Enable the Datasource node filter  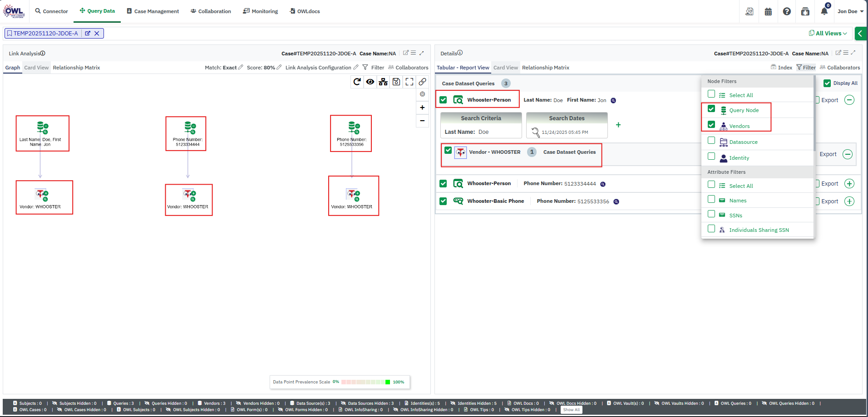711,141
